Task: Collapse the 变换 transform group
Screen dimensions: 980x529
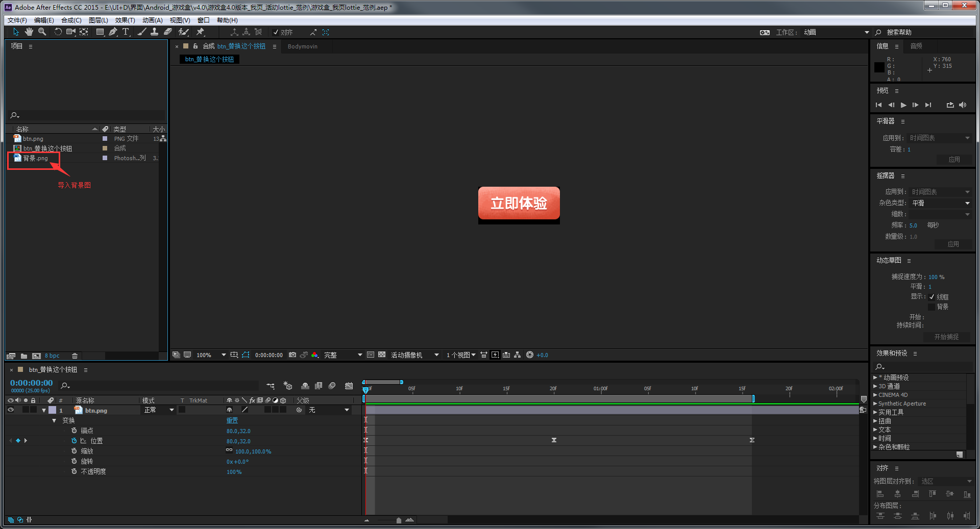Action: pyautogui.click(x=54, y=420)
